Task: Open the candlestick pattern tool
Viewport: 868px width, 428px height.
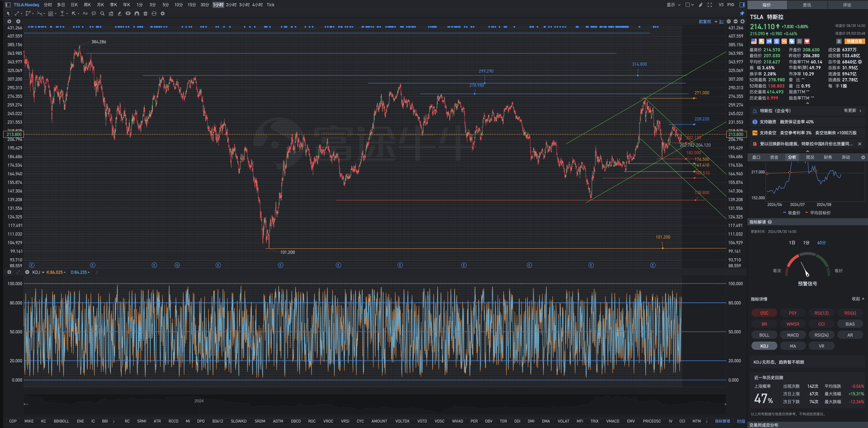Action: tap(111, 13)
